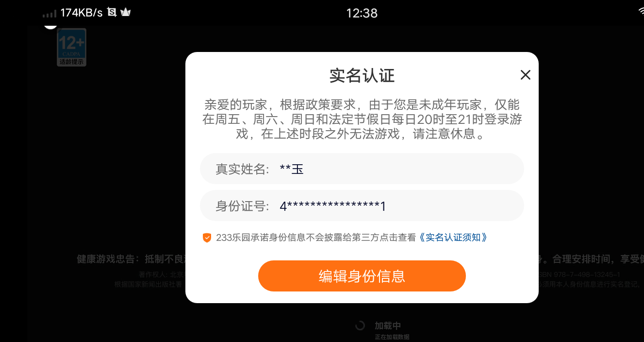Click the 233乐园承诺 privacy statement text
The height and width of the screenshot is (342, 644).
[316, 238]
